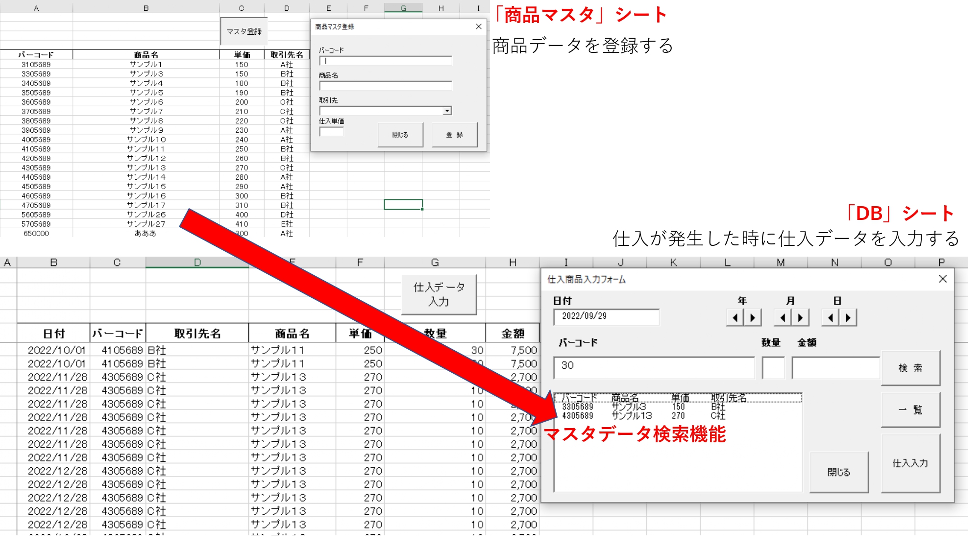Click the day backward arrow stepper
Viewport: 980px width, 551px height.
[x=831, y=317]
